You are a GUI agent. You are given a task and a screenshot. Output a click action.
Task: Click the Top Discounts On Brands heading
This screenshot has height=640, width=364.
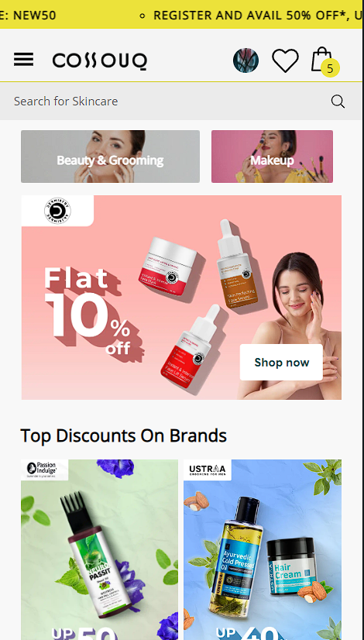[123, 435]
